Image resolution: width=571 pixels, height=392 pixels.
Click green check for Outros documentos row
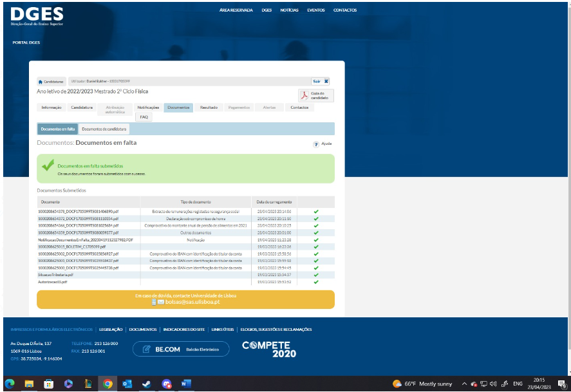pos(316,232)
